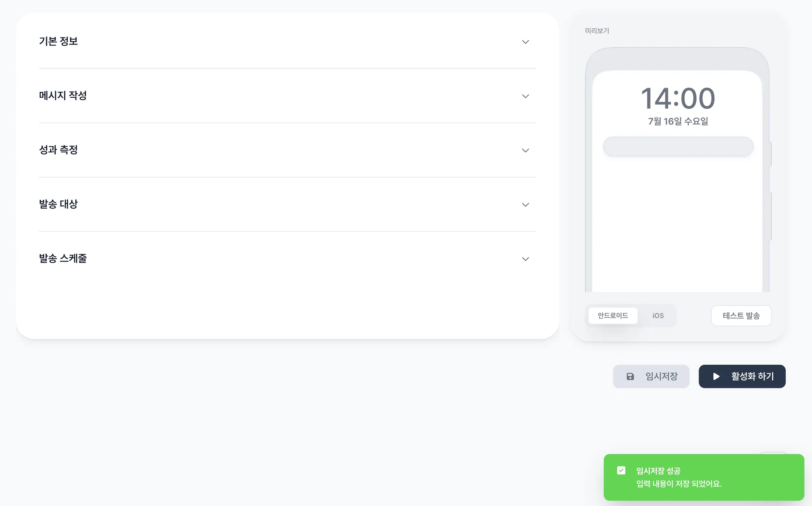Open the 발송 스케줄 section heading

click(63, 258)
